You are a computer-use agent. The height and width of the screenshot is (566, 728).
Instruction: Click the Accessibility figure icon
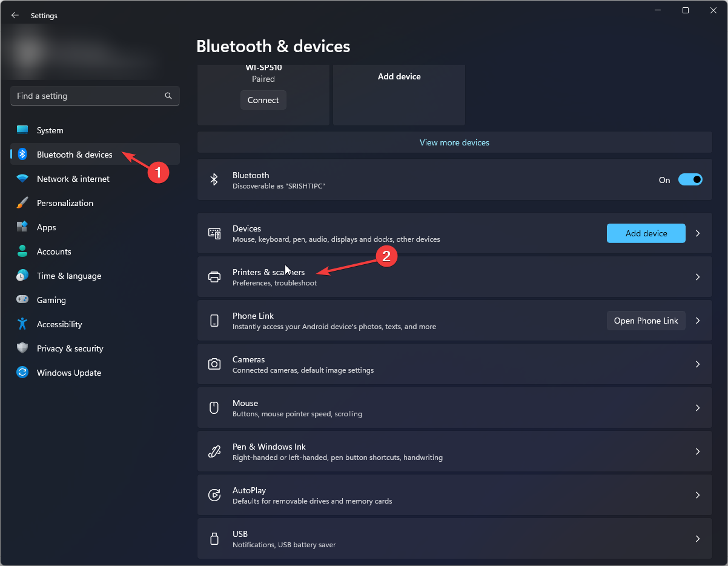pyautogui.click(x=22, y=324)
